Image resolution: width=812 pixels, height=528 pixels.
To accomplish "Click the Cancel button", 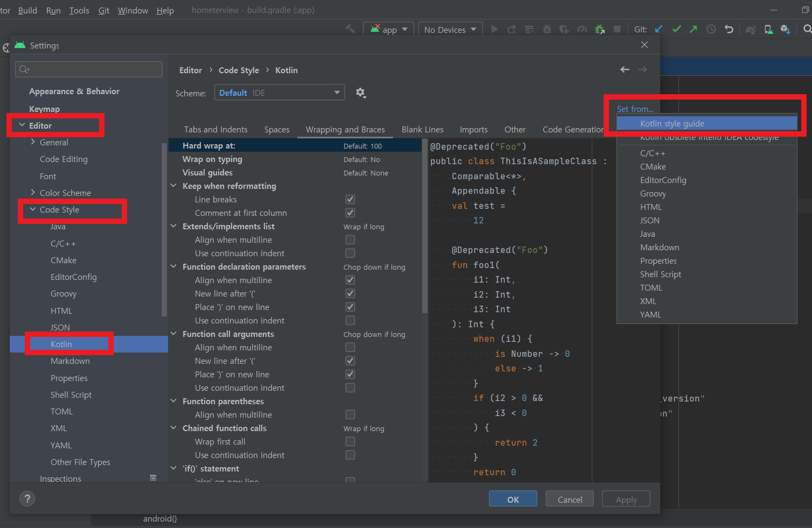I will 570,499.
